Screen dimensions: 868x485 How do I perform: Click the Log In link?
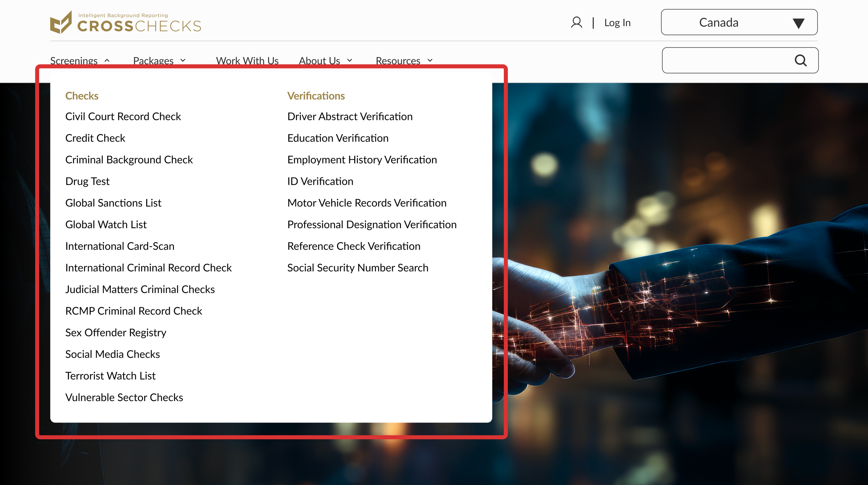[617, 23]
